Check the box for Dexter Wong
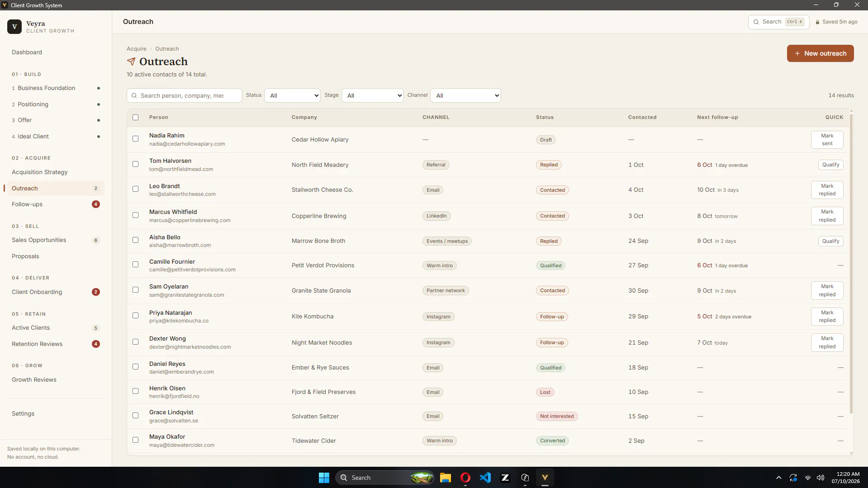 pos(135,342)
